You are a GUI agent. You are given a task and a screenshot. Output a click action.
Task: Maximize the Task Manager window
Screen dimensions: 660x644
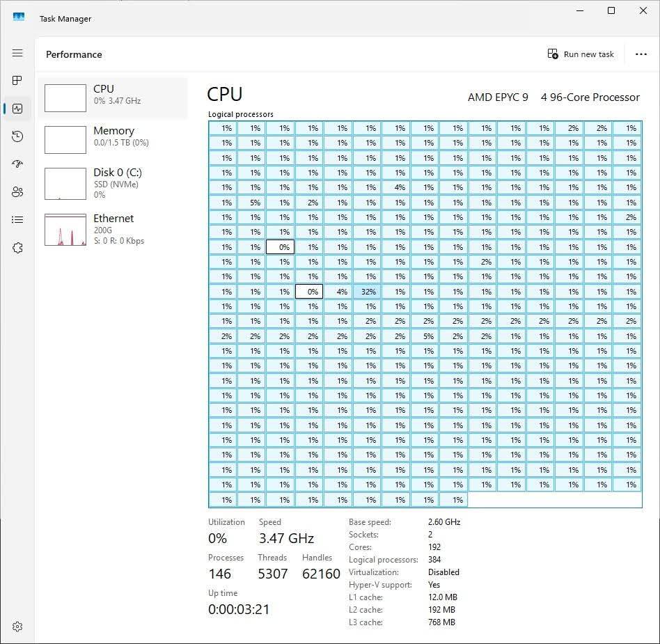pyautogui.click(x=611, y=10)
